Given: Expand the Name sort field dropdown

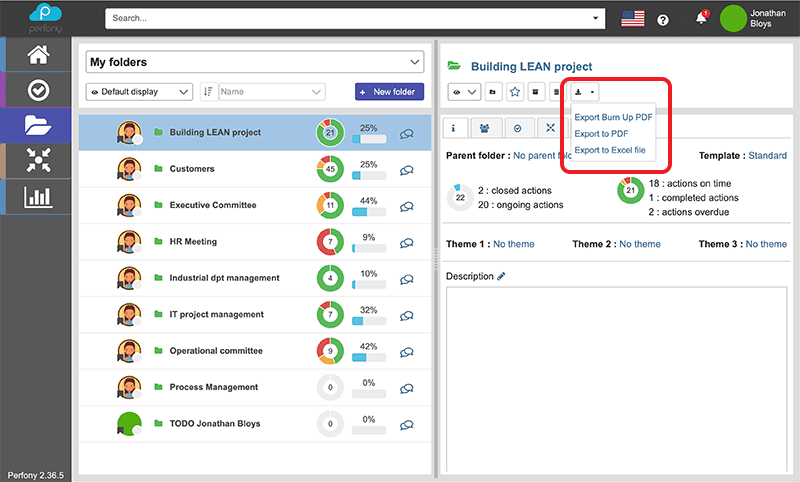Looking at the screenshot, I should tap(271, 92).
